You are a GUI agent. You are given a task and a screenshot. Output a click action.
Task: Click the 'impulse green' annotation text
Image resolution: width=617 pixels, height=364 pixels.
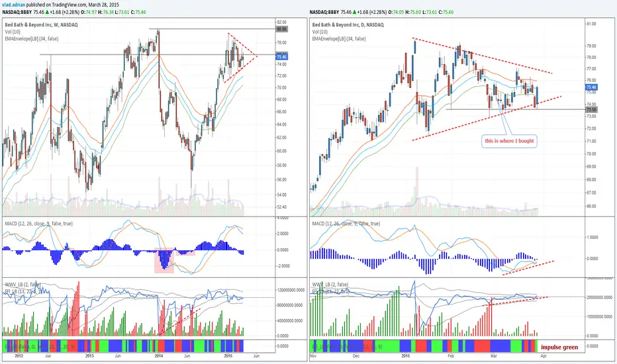coord(559,347)
